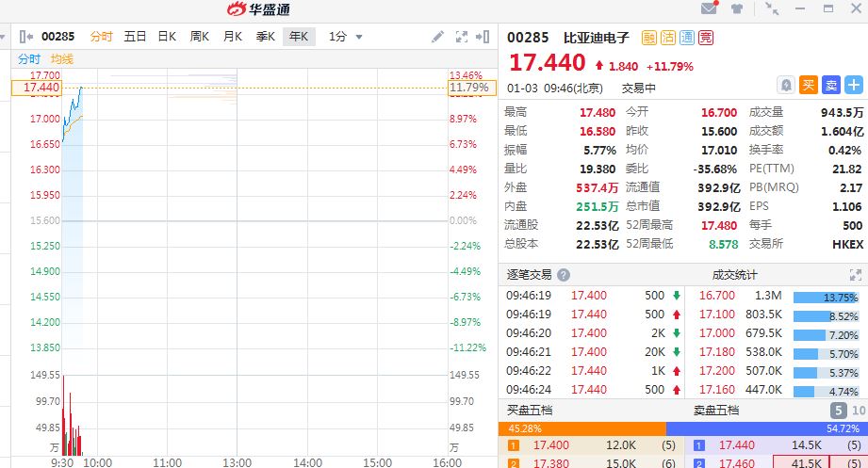Image resolution: width=868 pixels, height=468 pixels.
Task: Expand the trade statistics panel
Action: tap(856, 275)
